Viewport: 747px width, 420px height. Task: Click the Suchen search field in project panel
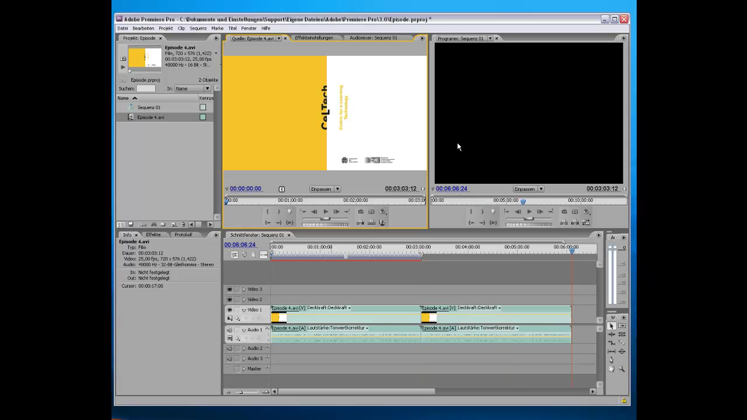(146, 89)
